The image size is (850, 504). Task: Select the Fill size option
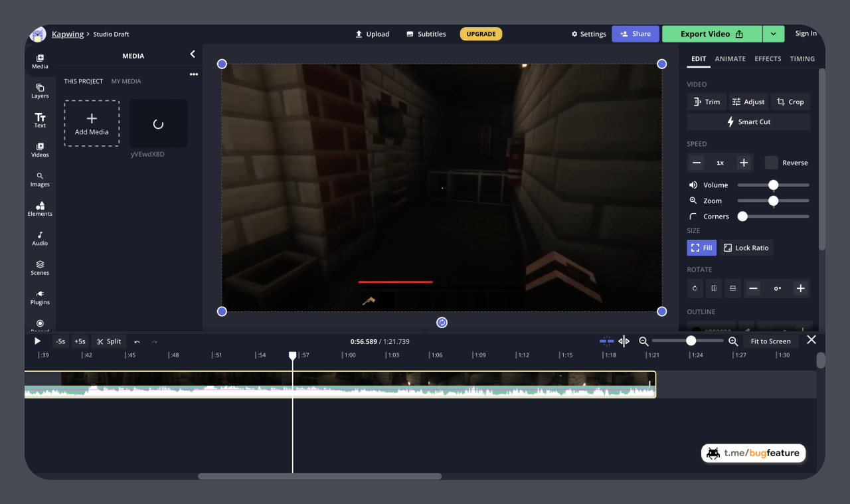[701, 248]
